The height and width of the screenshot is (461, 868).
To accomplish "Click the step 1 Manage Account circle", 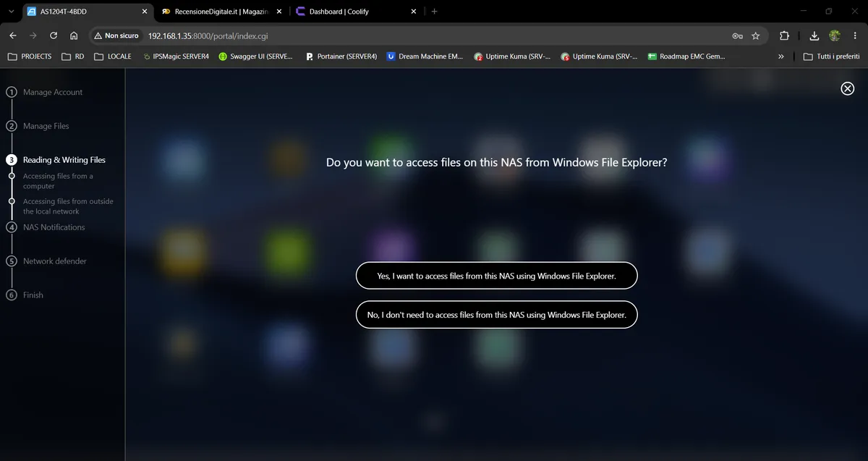I will 12,92.
